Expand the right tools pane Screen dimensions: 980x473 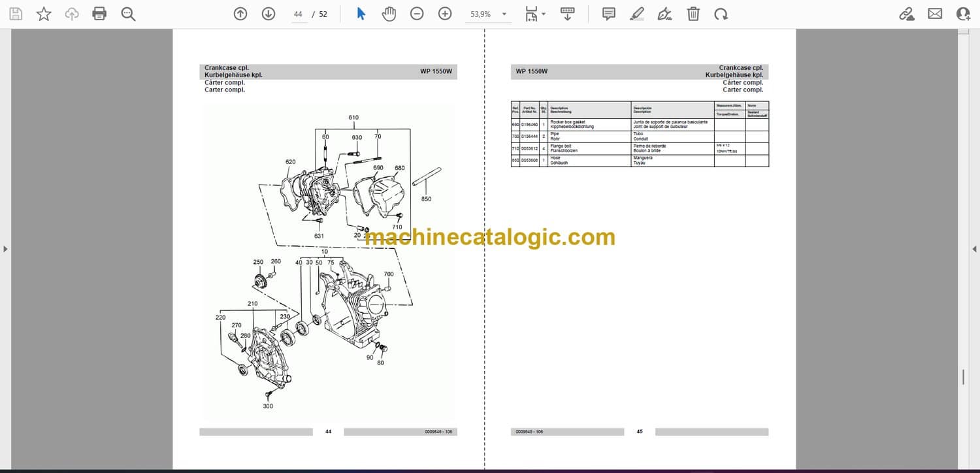coord(974,249)
